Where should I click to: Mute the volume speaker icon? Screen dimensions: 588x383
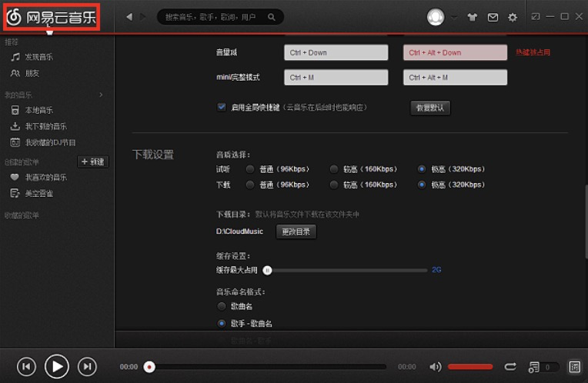click(x=435, y=367)
